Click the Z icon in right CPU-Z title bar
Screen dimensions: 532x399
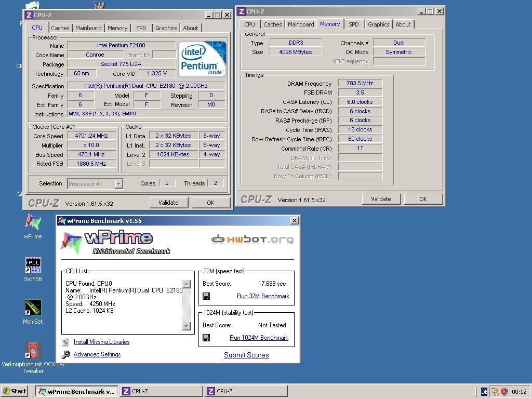[x=241, y=11]
